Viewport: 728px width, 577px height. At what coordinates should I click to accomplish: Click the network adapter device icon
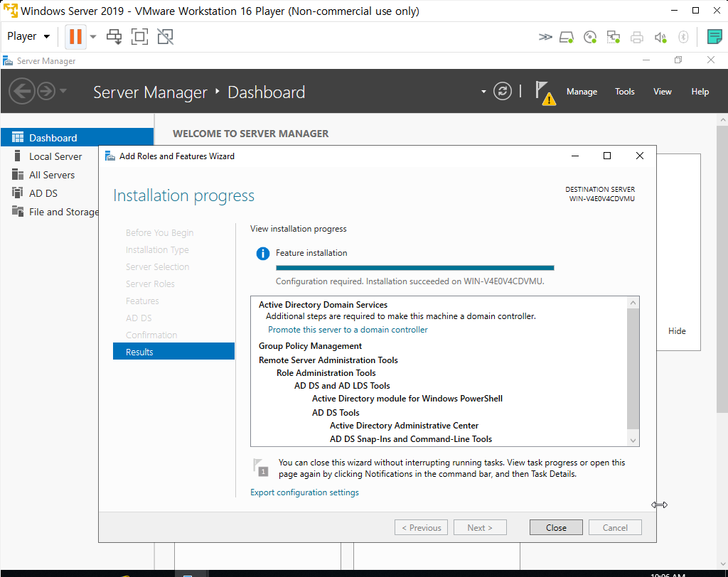[614, 37]
